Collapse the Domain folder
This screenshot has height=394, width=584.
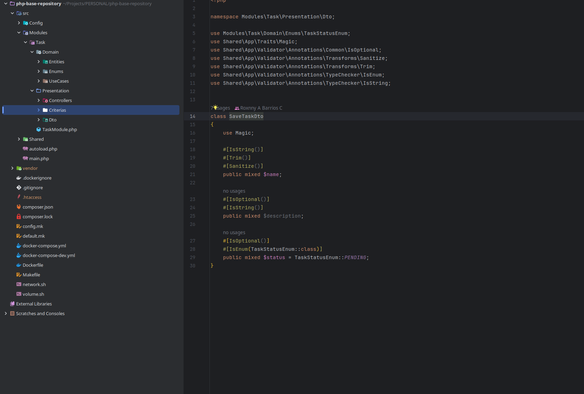[32, 52]
